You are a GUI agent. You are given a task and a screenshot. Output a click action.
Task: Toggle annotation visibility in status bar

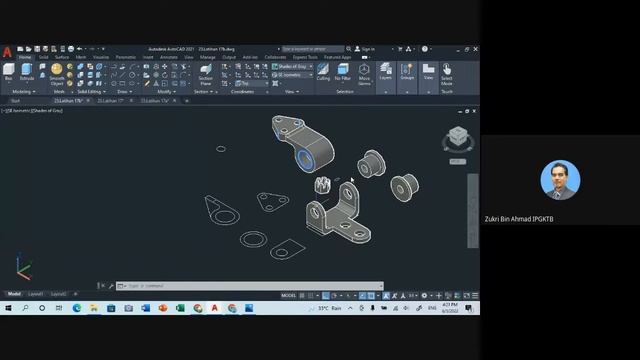pyautogui.click(x=386, y=296)
